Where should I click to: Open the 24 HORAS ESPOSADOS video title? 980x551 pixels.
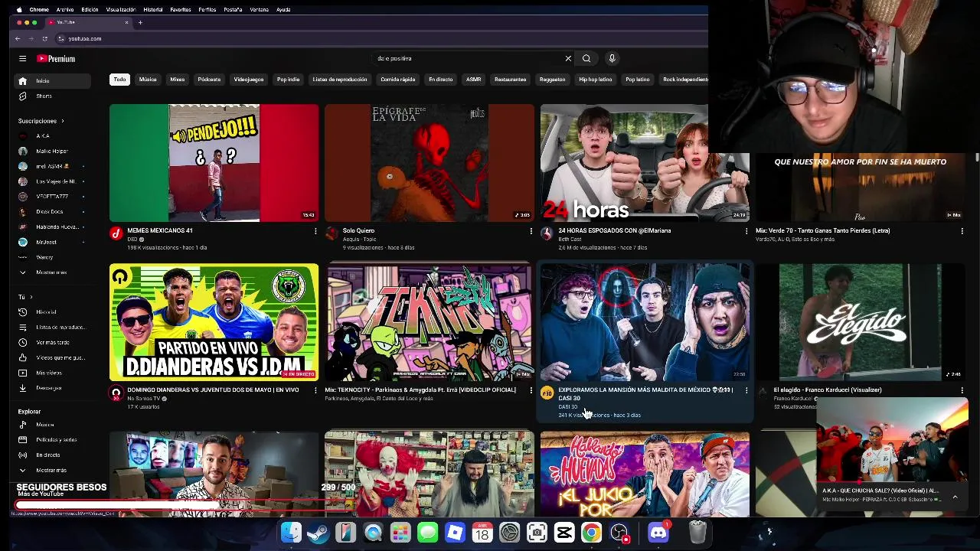click(615, 230)
